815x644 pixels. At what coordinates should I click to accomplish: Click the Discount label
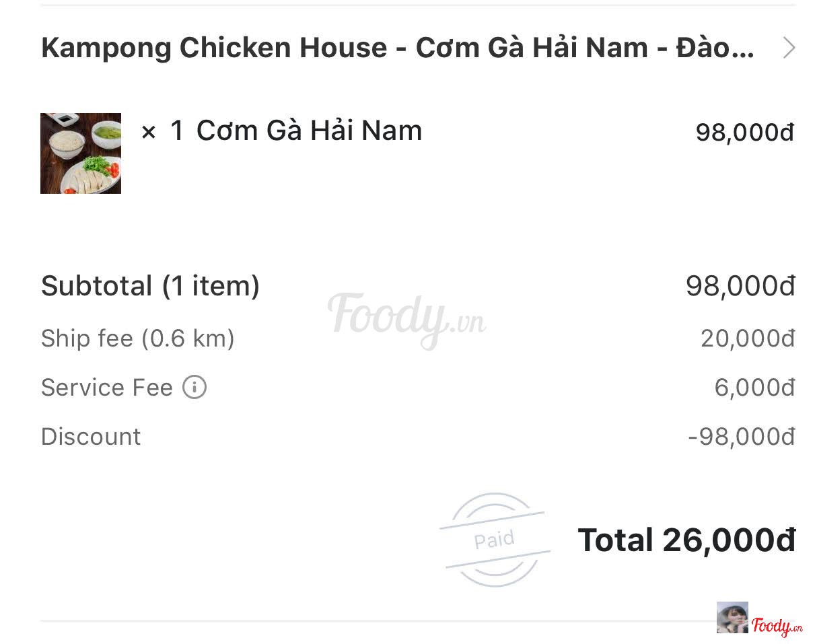(91, 437)
